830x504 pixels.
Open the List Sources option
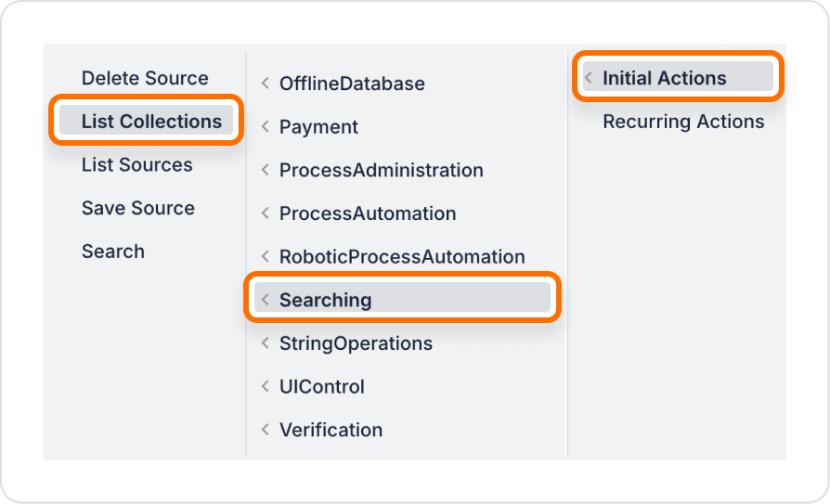[x=137, y=164]
